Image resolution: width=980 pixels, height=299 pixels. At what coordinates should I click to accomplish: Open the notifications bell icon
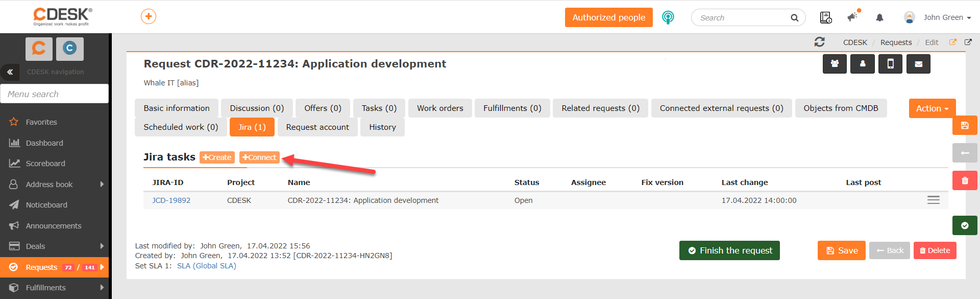879,17
